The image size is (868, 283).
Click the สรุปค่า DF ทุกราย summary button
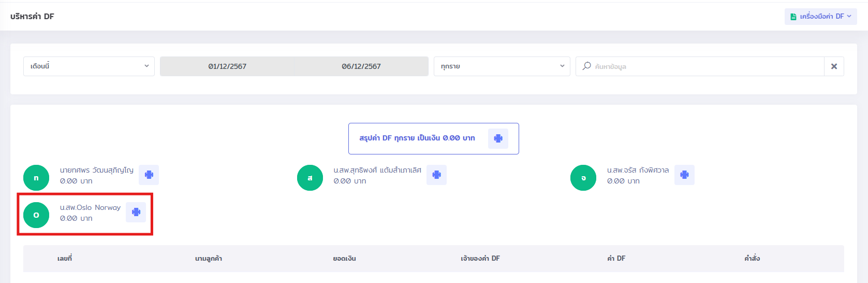coord(417,138)
